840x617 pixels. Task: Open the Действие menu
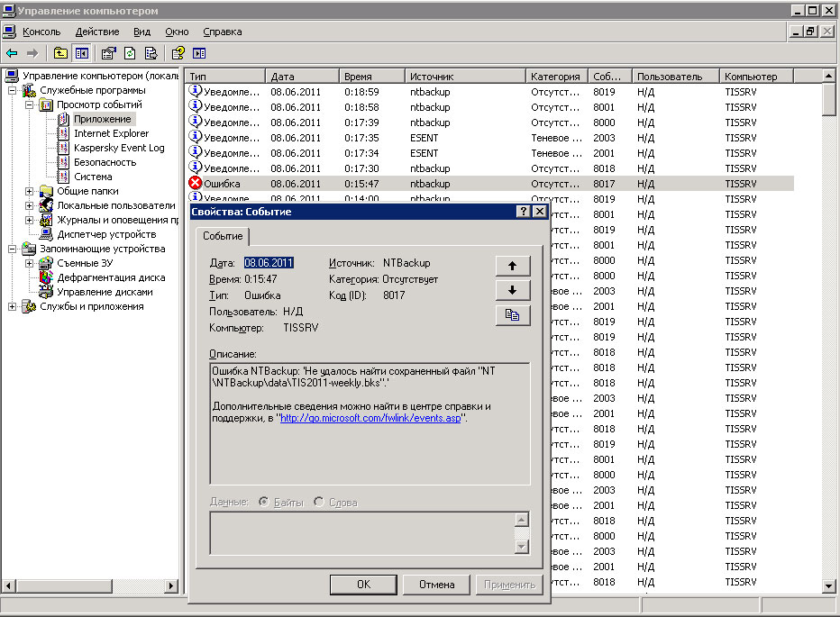tap(97, 32)
